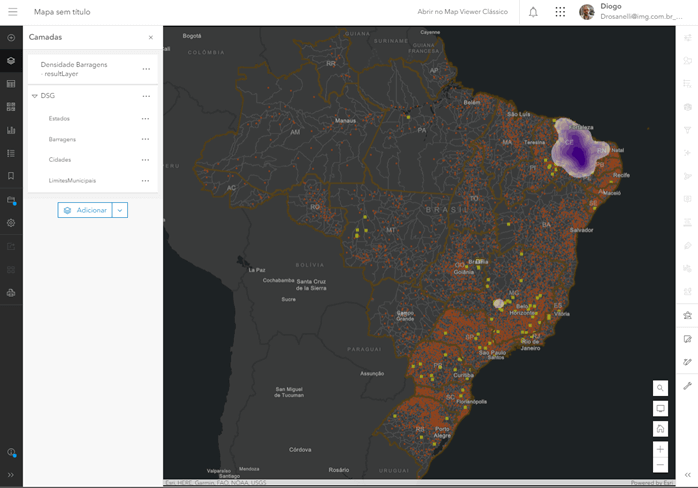The height and width of the screenshot is (488, 698).
Task: Click the Add content plus icon
Action: 11,38
